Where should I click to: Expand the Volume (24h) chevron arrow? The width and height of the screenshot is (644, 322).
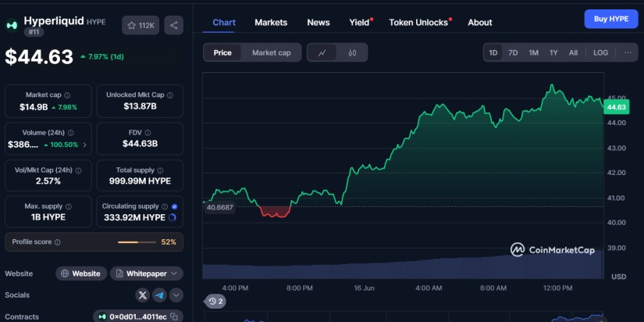pyautogui.click(x=84, y=145)
